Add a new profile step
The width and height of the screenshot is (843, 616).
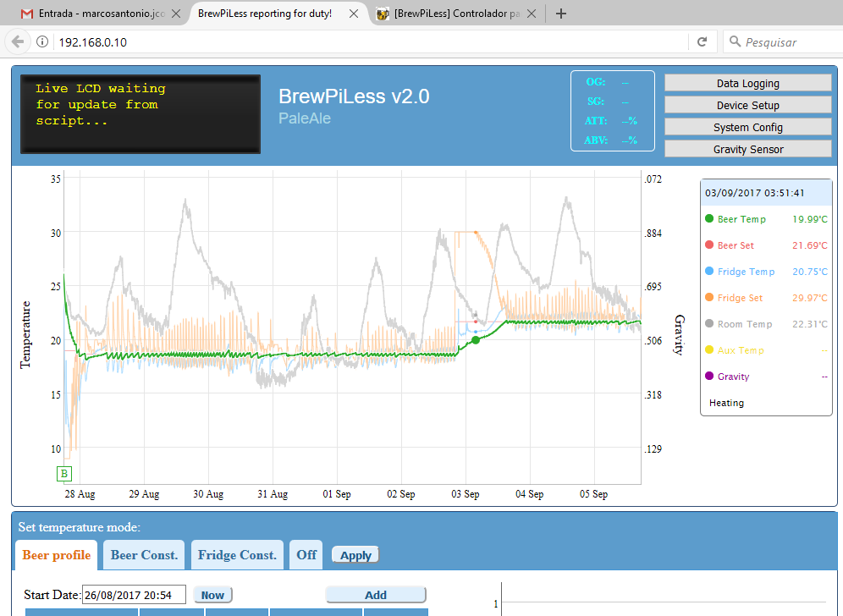[x=376, y=595]
